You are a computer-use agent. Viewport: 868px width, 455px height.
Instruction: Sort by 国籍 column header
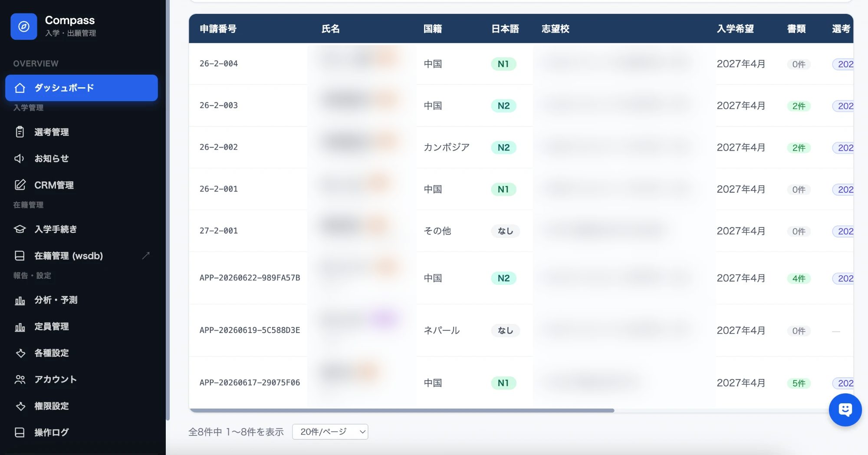[x=433, y=29]
